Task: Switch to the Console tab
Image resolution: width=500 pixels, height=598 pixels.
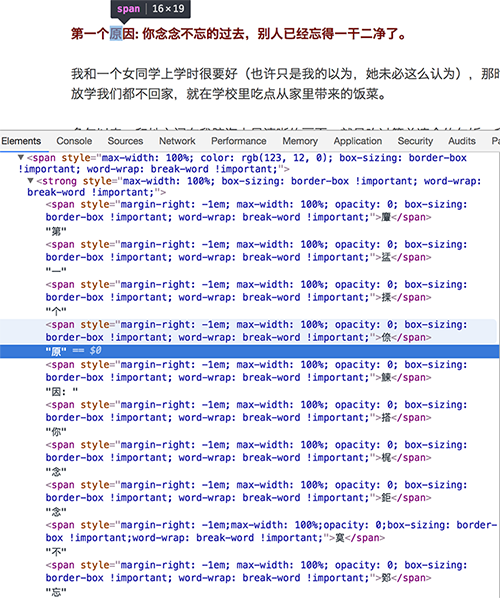Action: (74, 141)
